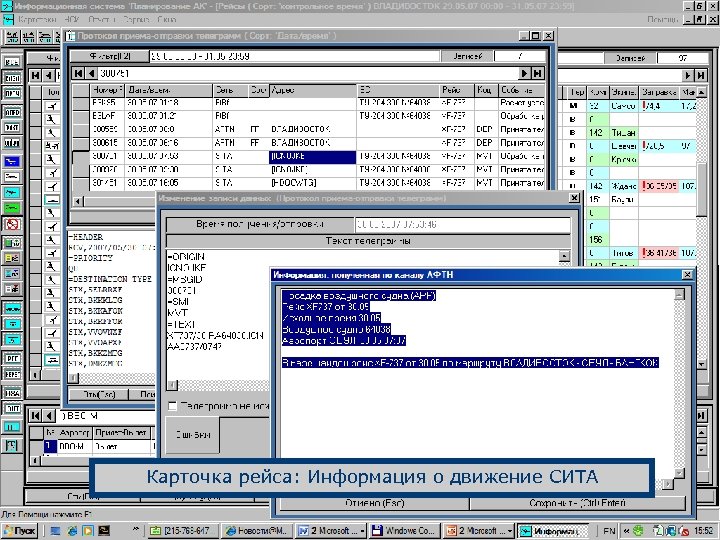The width and height of the screenshot is (720, 540).
Task: Close the АФТН information dialog
Action: coord(687,275)
